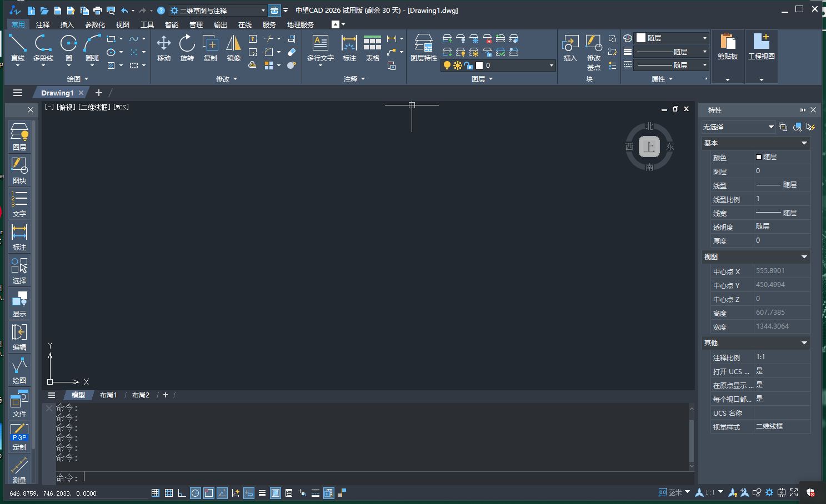Image resolution: width=826 pixels, height=504 pixels.
Task: Click the 插入 block insert tool
Action: [x=570, y=48]
